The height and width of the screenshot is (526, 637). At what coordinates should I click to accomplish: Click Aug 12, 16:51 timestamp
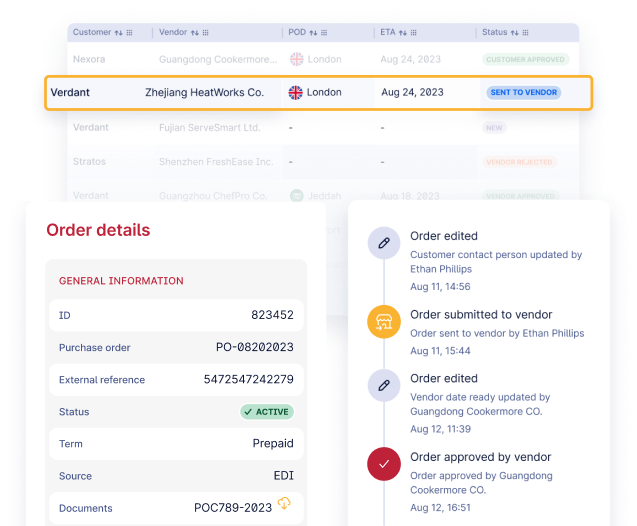(440, 508)
